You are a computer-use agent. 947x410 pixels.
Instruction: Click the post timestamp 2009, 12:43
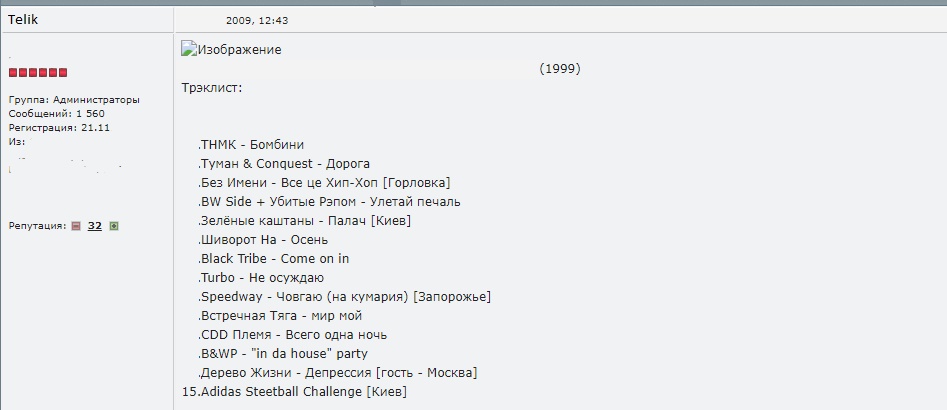(x=257, y=21)
